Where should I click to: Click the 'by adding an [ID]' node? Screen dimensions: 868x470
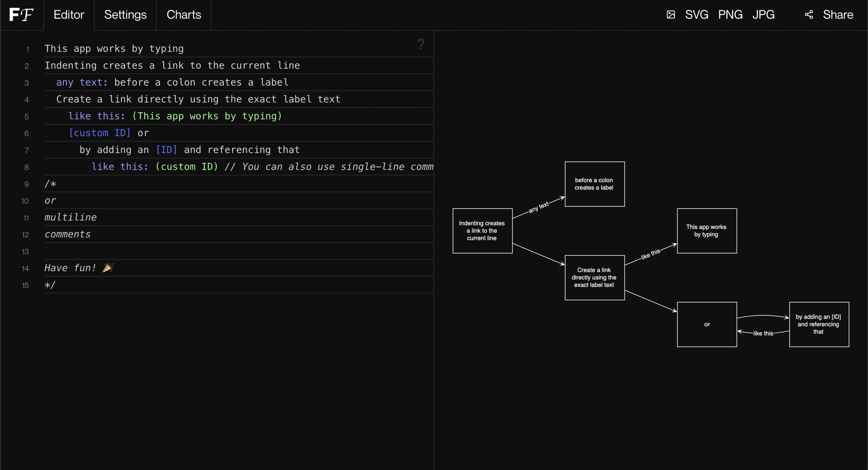coord(819,324)
